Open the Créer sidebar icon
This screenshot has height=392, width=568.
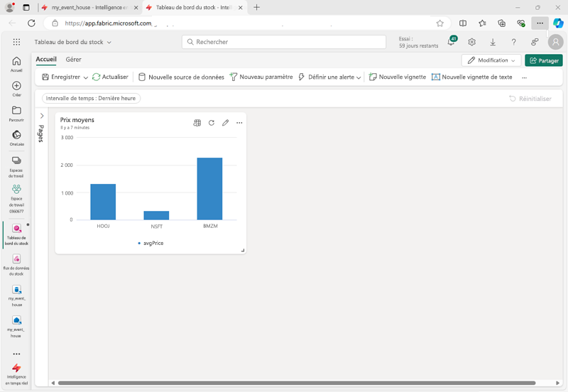tap(16, 89)
